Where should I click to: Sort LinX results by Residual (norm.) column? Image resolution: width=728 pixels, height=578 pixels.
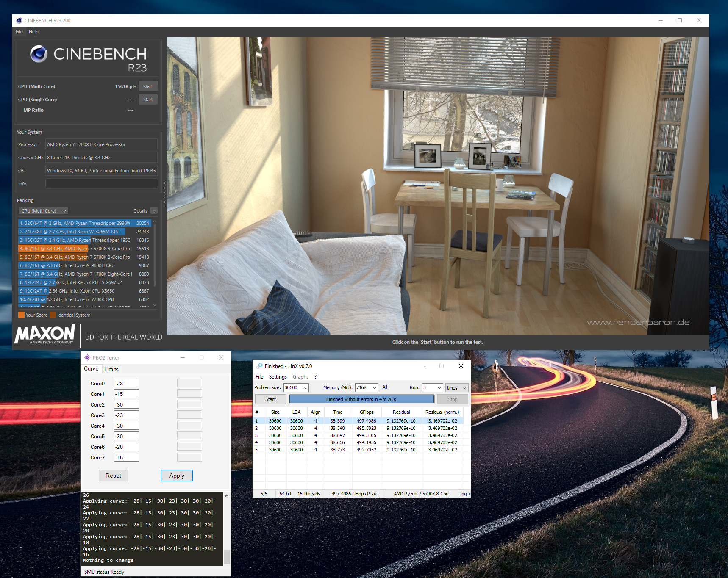coord(442,412)
